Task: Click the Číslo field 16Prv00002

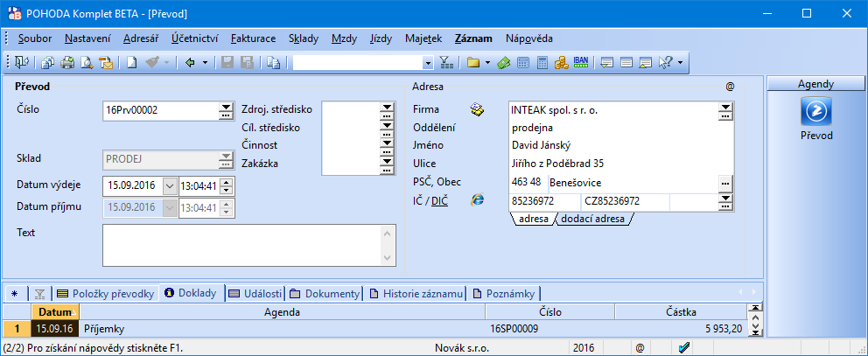Action: click(x=161, y=110)
